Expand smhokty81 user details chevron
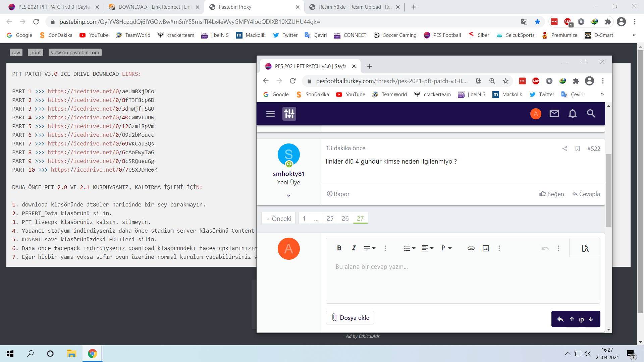This screenshot has width=644, height=362. pos(288,195)
